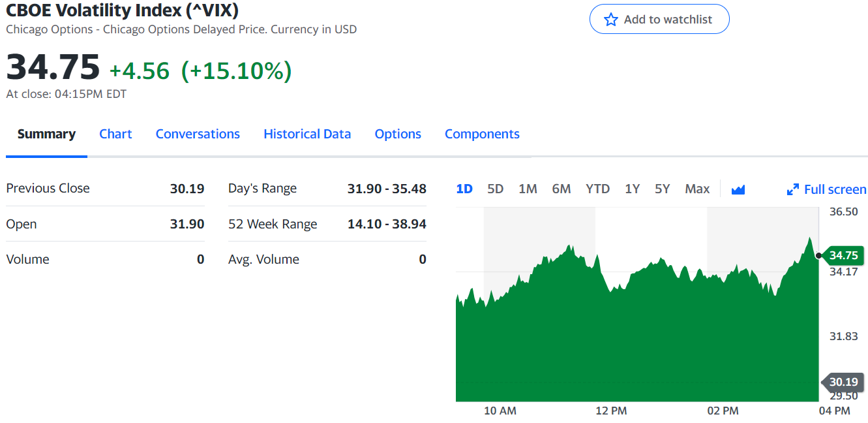
Task: Click the 12 PM time axis label
Action: point(611,411)
